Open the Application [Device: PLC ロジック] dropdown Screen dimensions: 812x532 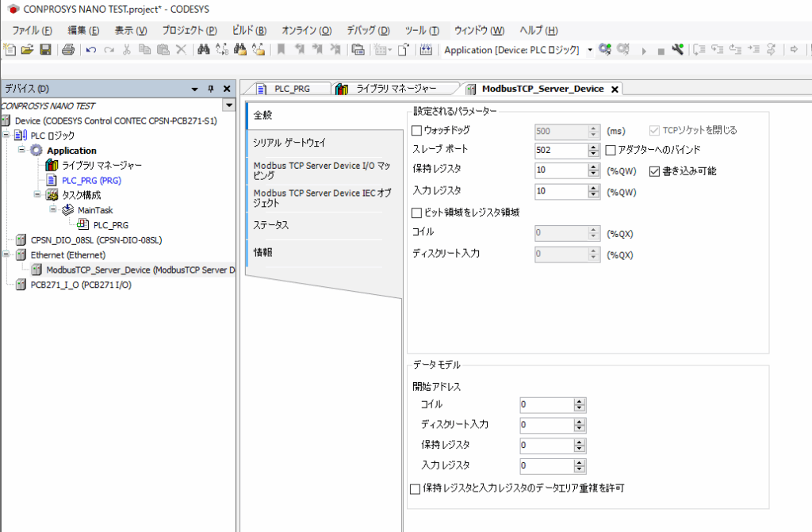coord(590,50)
